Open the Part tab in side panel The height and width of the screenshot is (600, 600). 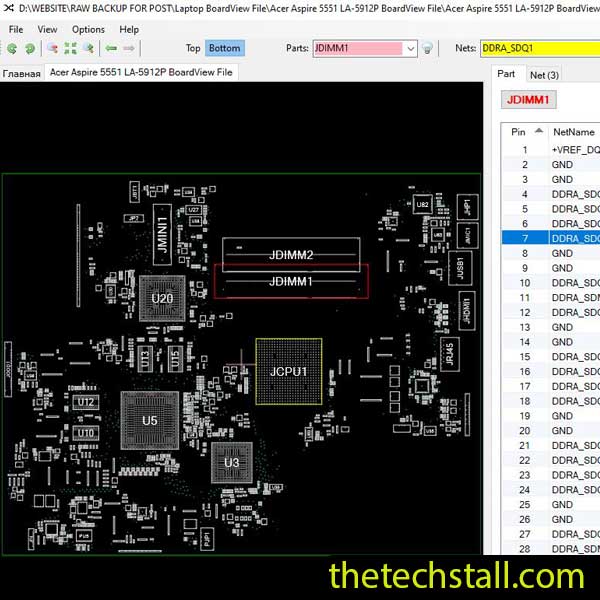click(x=506, y=74)
